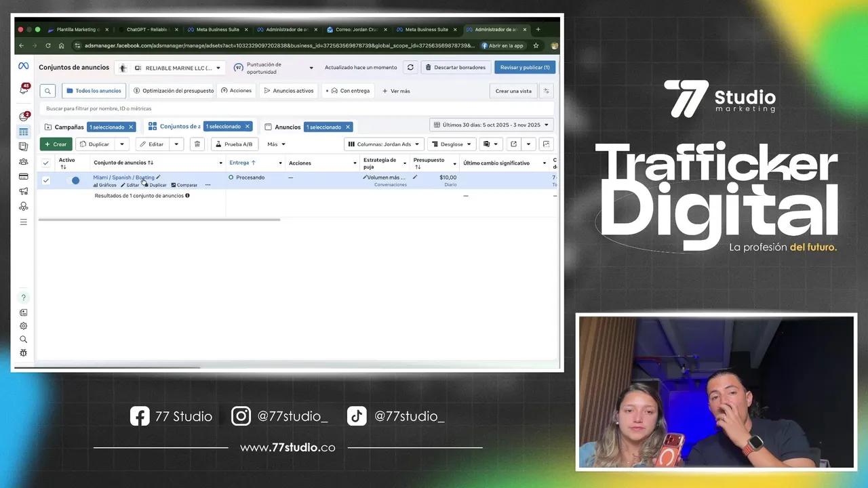Bookmark the page with the star icon
The width and height of the screenshot is (868, 488).
pos(536,45)
